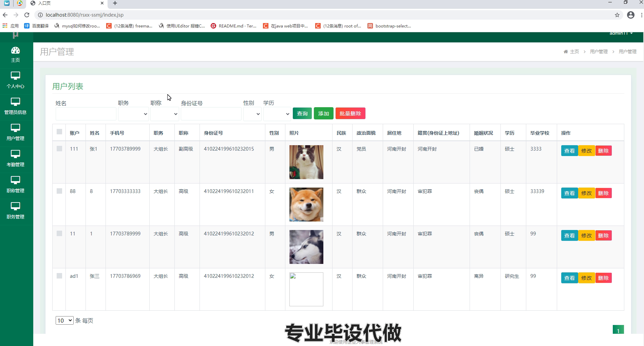644x346 pixels.
Task: Click the home icon in breadcrumb
Action: 566,52
